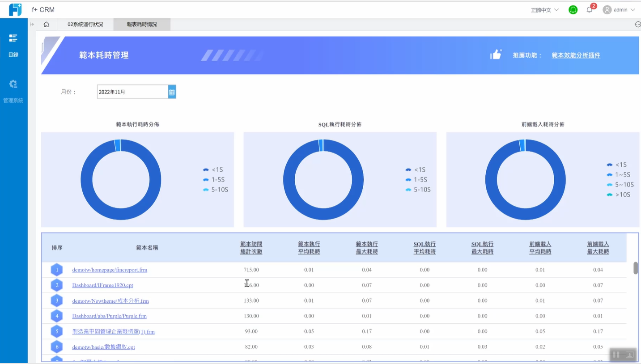Open the 範本效能分析插件 link

[576, 55]
